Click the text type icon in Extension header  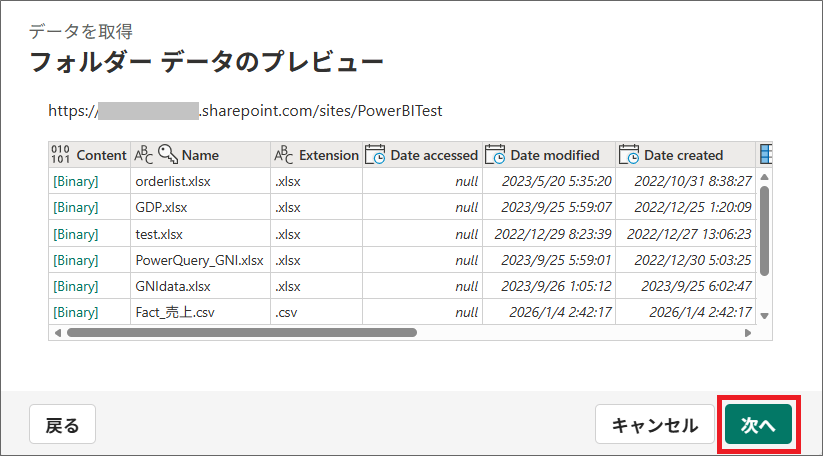(x=284, y=155)
